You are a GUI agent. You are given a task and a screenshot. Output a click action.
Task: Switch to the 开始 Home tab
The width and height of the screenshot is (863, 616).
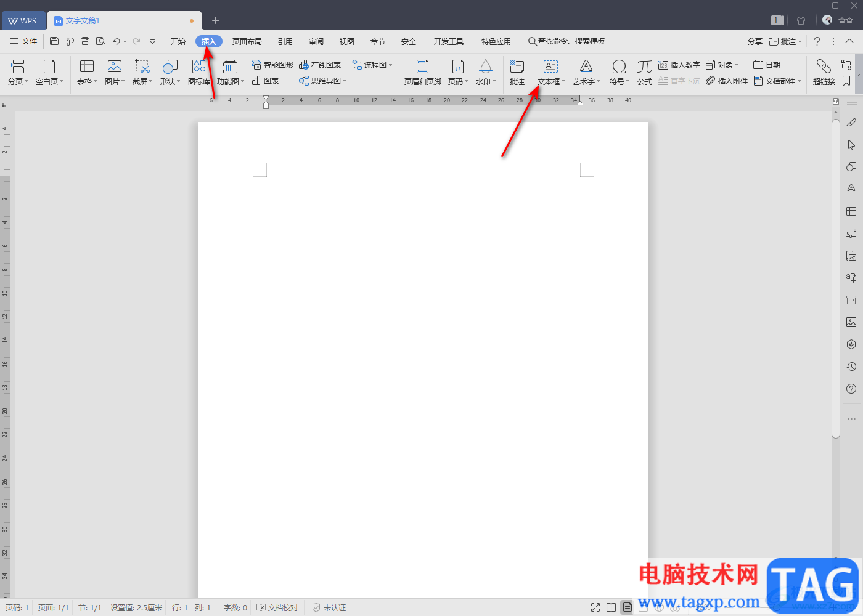pyautogui.click(x=178, y=41)
